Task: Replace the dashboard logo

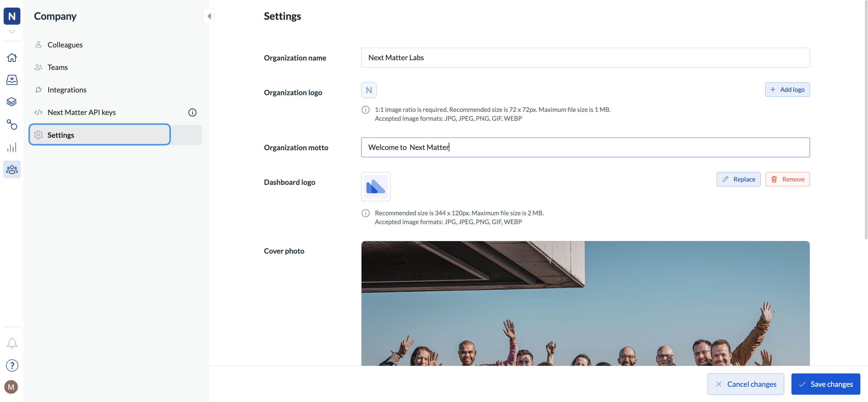Action: 738,179
